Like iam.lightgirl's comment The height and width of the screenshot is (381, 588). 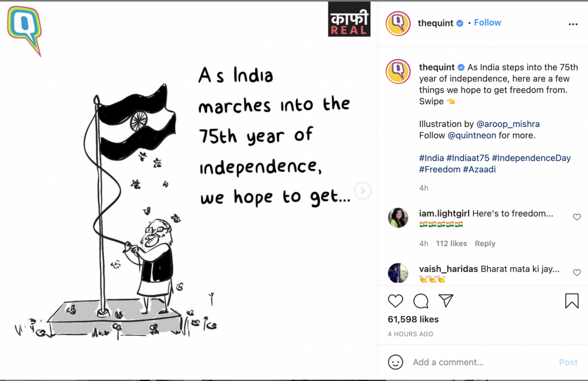pyautogui.click(x=577, y=217)
